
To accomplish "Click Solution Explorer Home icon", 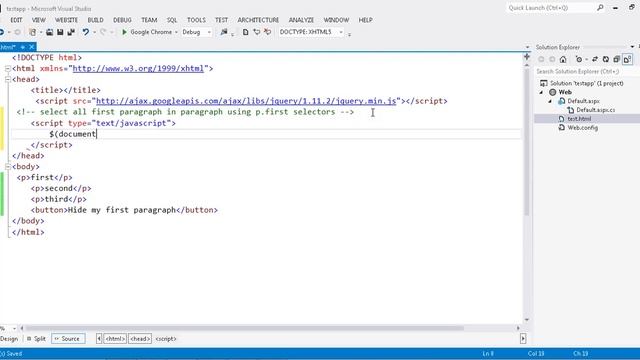I will [x=563, y=60].
